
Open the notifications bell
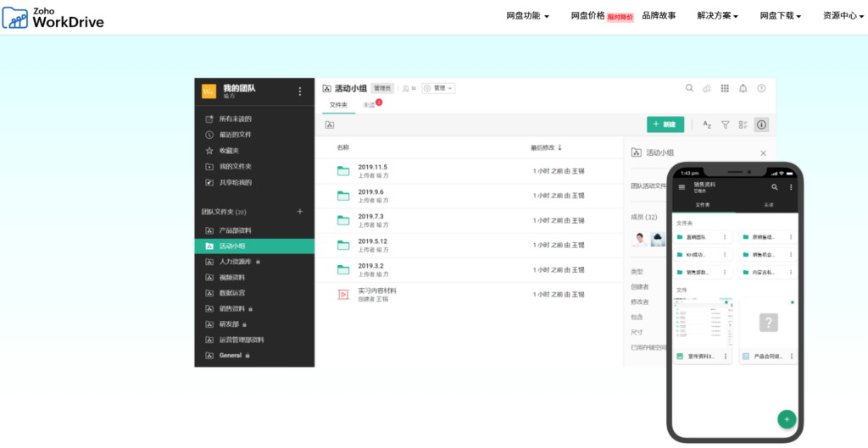point(743,88)
